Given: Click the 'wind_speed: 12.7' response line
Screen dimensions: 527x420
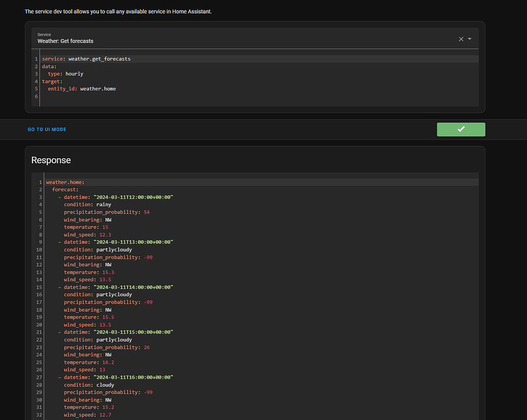Looking at the screenshot, I should [x=87, y=415].
